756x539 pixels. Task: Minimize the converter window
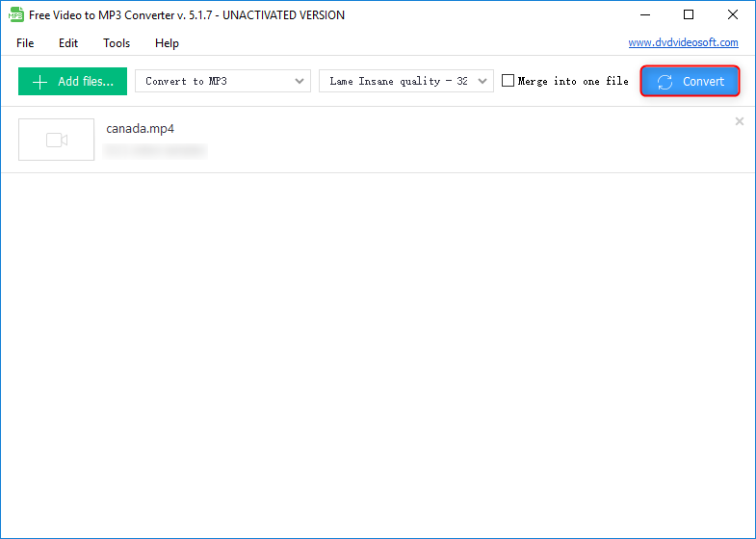point(644,14)
